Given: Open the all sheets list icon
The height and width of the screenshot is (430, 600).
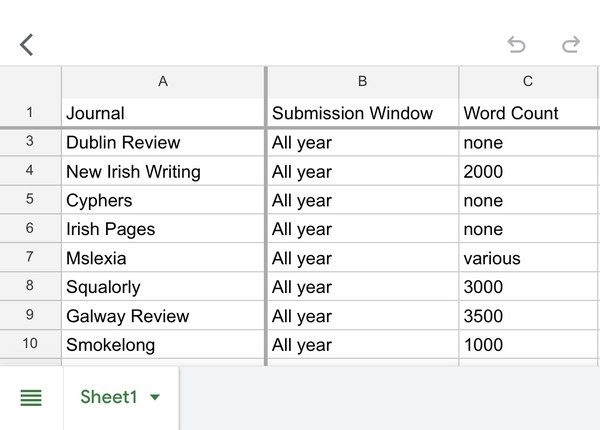Looking at the screenshot, I should [31, 398].
